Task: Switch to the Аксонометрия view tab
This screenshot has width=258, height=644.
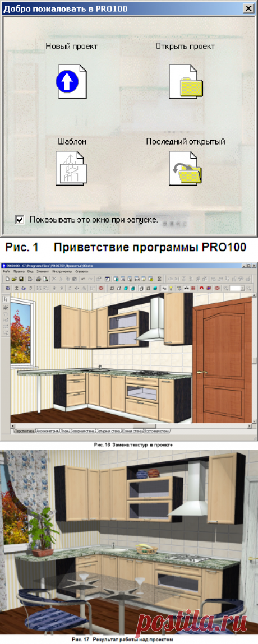Action: pos(47,431)
